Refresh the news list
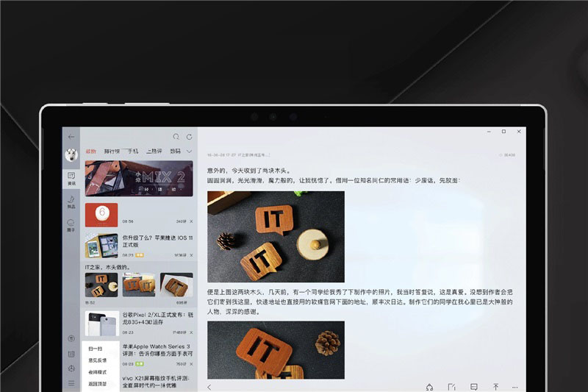The image size is (588, 392). tap(190, 137)
